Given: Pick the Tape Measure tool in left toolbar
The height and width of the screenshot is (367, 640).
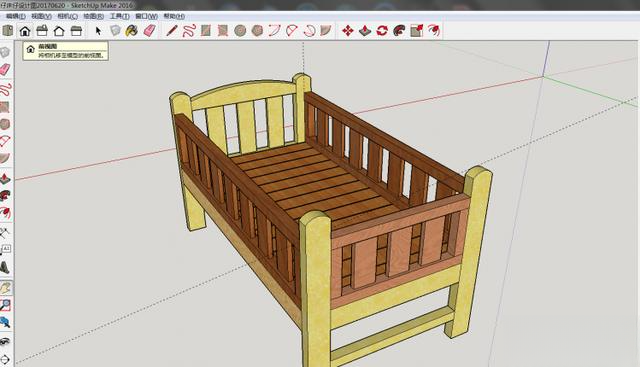Looking at the screenshot, I should tap(5, 233).
